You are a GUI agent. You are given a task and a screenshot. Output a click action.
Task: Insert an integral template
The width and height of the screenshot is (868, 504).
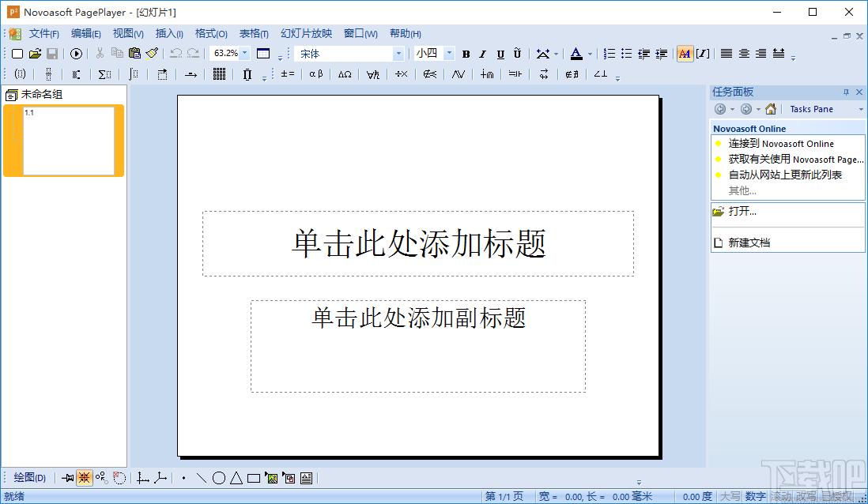(x=134, y=74)
